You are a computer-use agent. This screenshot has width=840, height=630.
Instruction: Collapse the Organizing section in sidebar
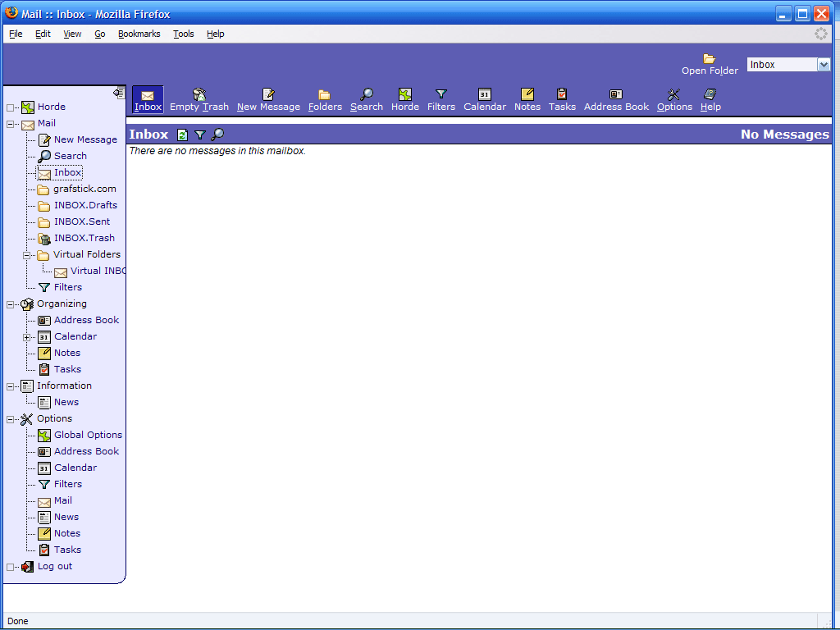(x=11, y=304)
